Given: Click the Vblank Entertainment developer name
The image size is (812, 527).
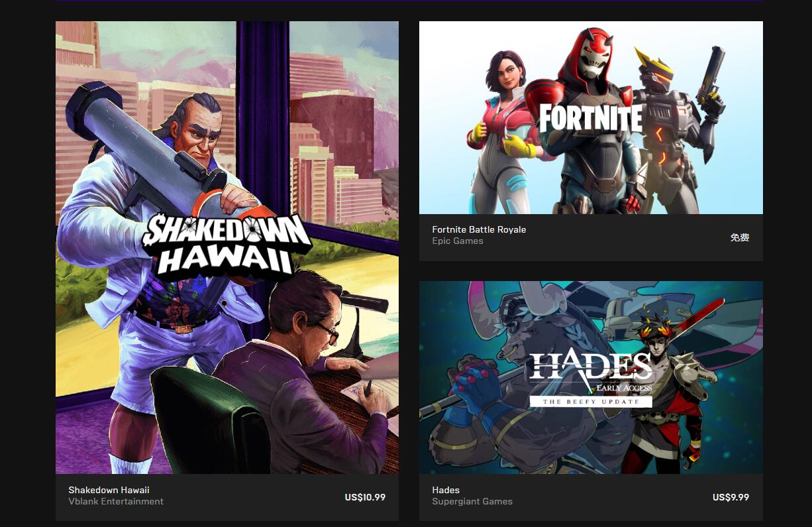Looking at the screenshot, I should (116, 501).
